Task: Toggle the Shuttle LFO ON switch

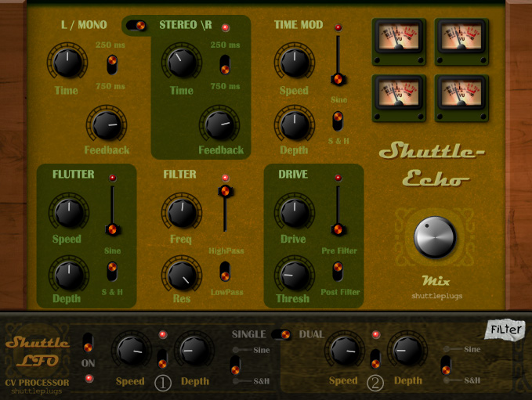Action: point(88,343)
